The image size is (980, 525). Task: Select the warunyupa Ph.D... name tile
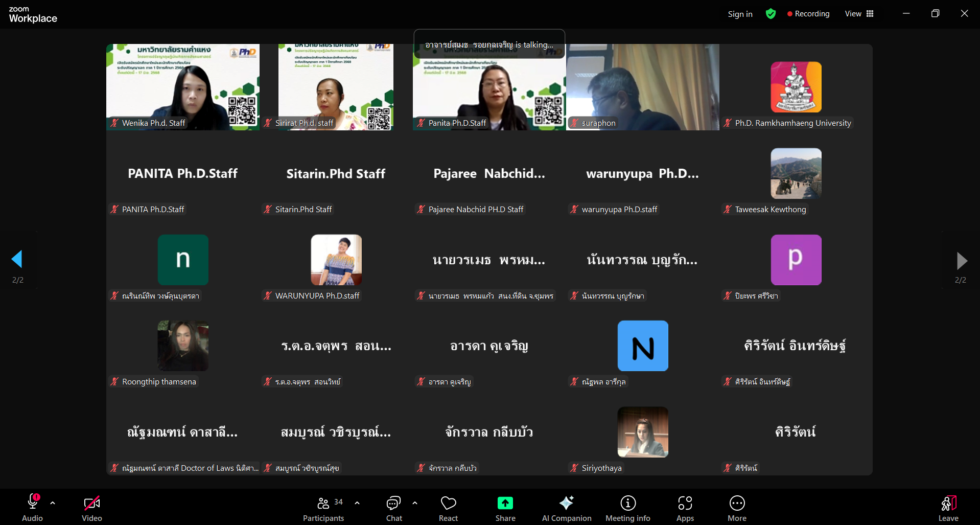click(642, 173)
